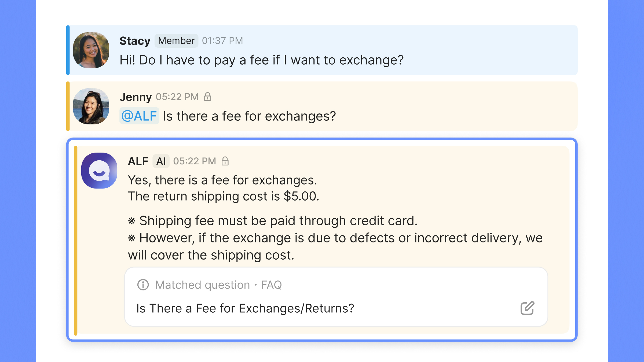The height and width of the screenshot is (362, 644).
Task: Click the 01:37 PM timestamp on Stacy's message
Action: [x=222, y=41]
